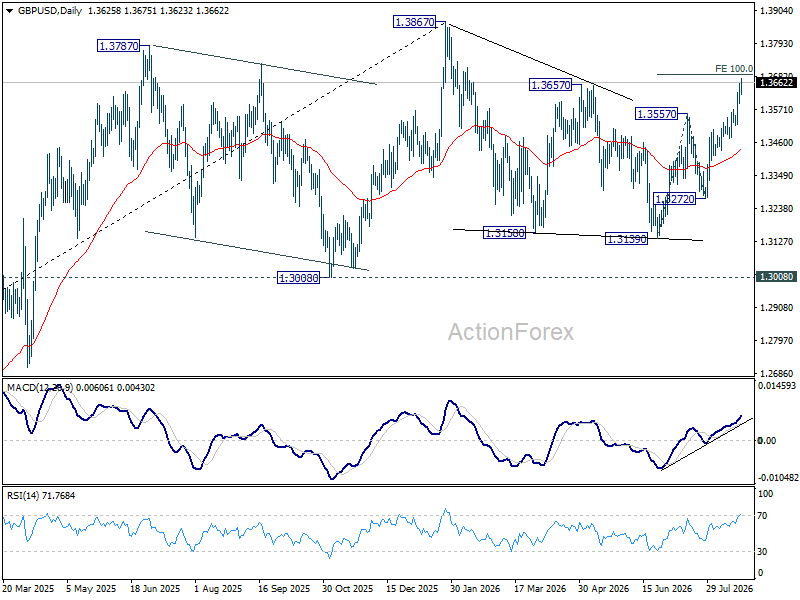This screenshot has width=800, height=600.
Task: Click the FE 100.0 projection label
Action: point(734,68)
